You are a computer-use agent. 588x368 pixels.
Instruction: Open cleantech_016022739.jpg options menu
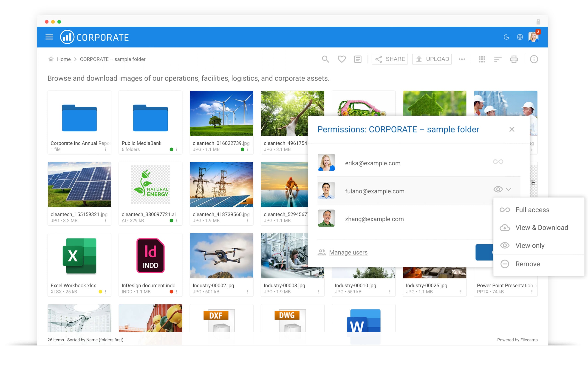pyautogui.click(x=248, y=149)
